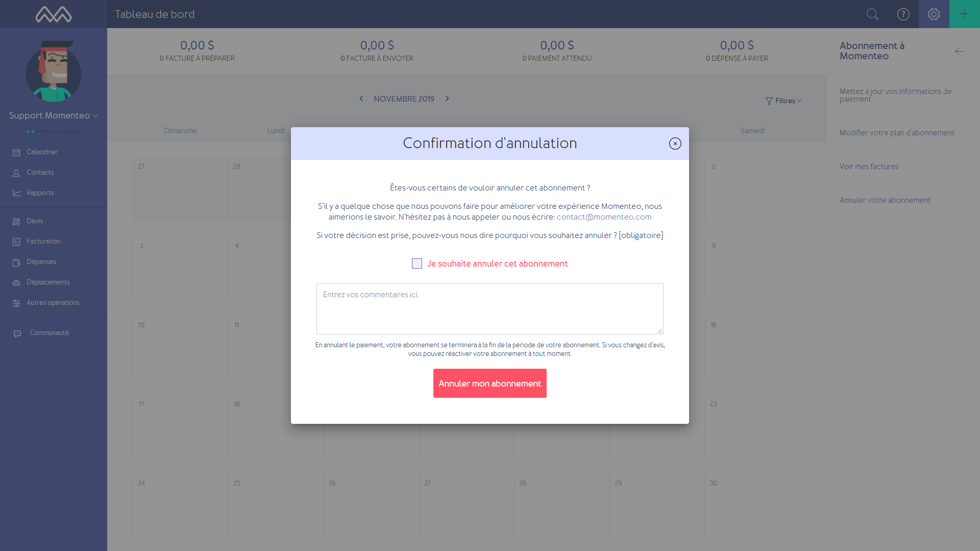Select 'Modifier votre plan d'abonnement'
This screenshot has width=980, height=551.
click(x=897, y=133)
